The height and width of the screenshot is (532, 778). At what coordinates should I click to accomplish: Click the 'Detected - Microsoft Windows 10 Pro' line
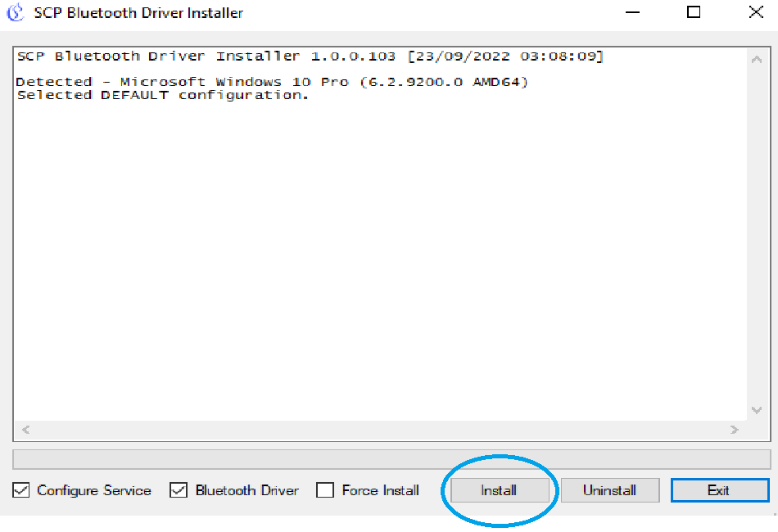272,82
